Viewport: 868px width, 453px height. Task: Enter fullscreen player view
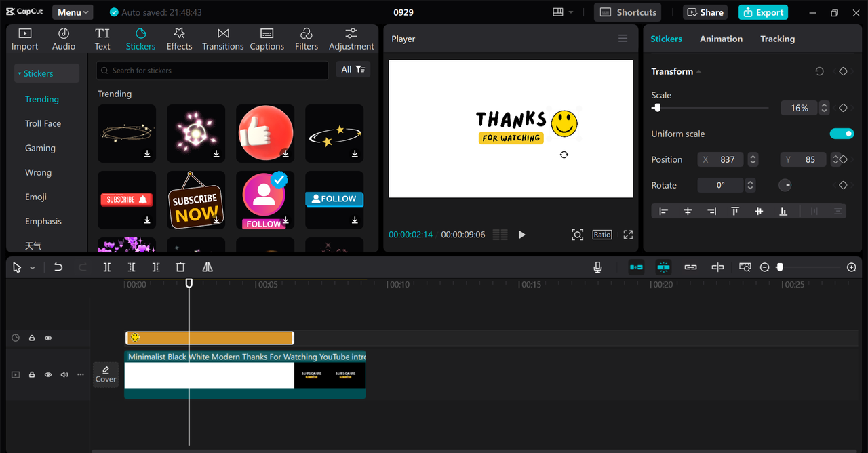click(x=628, y=235)
